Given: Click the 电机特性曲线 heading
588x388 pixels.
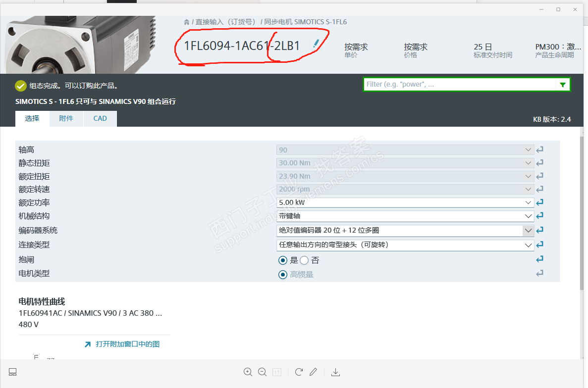Looking at the screenshot, I should [42, 302].
